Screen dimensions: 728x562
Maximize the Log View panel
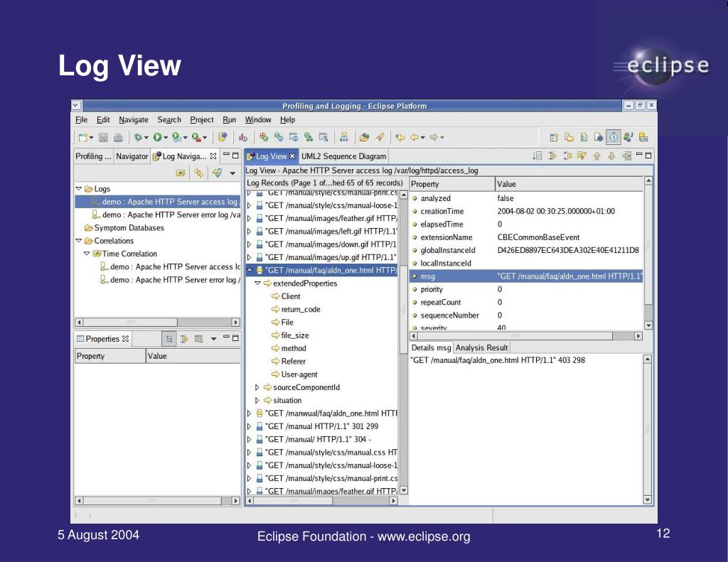click(x=648, y=155)
